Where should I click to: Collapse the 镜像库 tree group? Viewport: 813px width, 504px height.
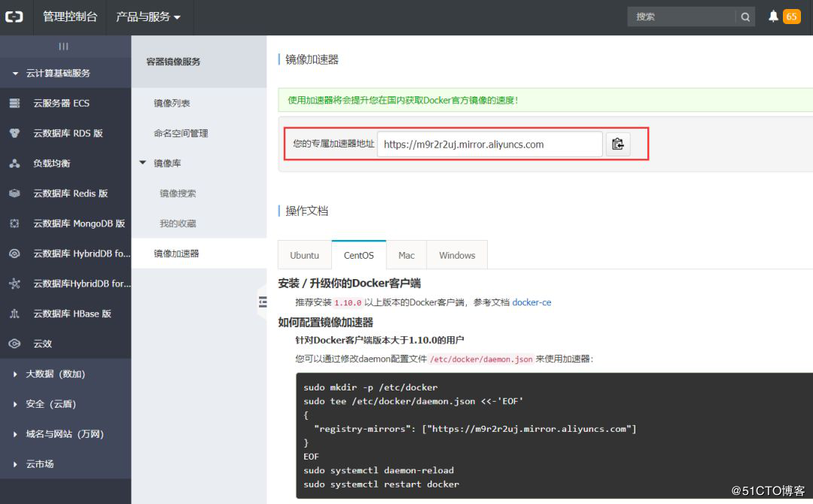tap(143, 162)
